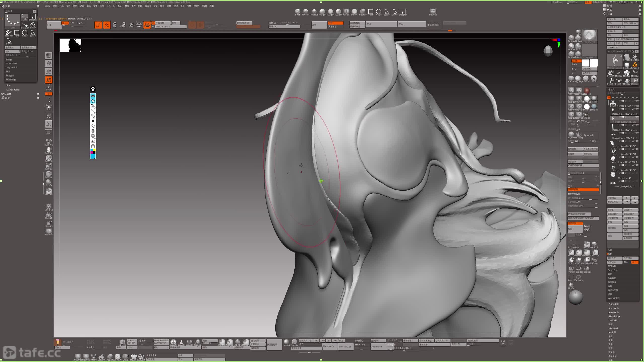Click the eye icon in floating toolbar
The height and width of the screenshot is (362, 644).
tap(93, 96)
